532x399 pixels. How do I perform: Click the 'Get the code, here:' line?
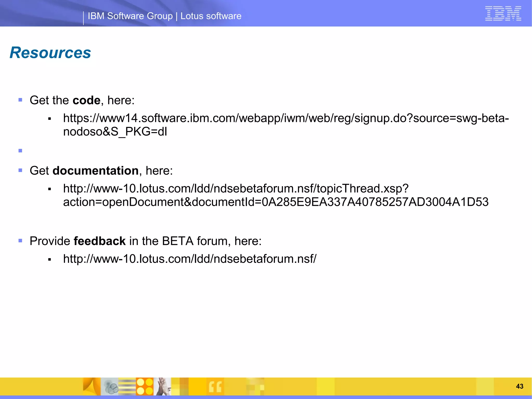[x=82, y=100]
